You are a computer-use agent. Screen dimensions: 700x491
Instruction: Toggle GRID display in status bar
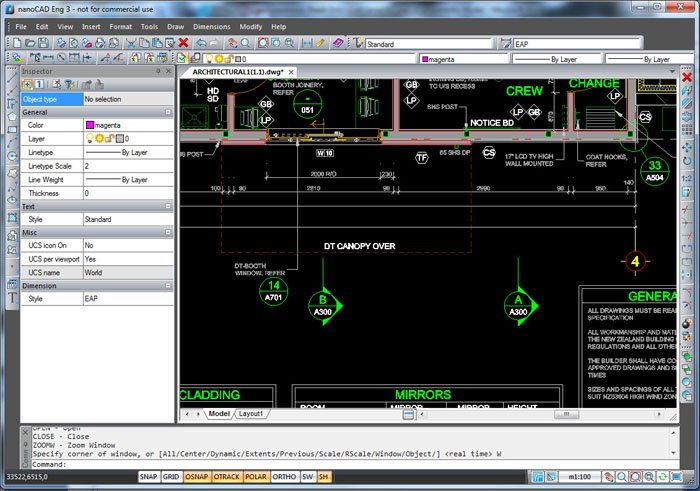click(173, 477)
